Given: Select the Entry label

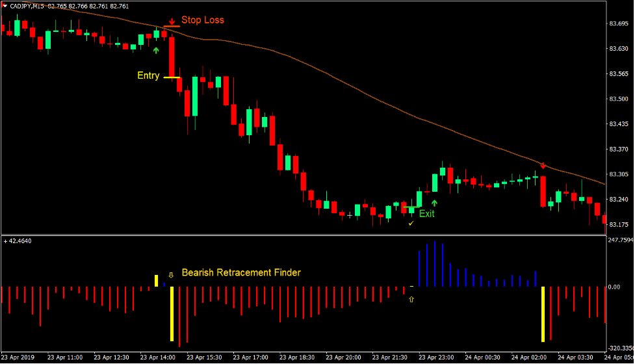Looking at the screenshot, I should [148, 75].
